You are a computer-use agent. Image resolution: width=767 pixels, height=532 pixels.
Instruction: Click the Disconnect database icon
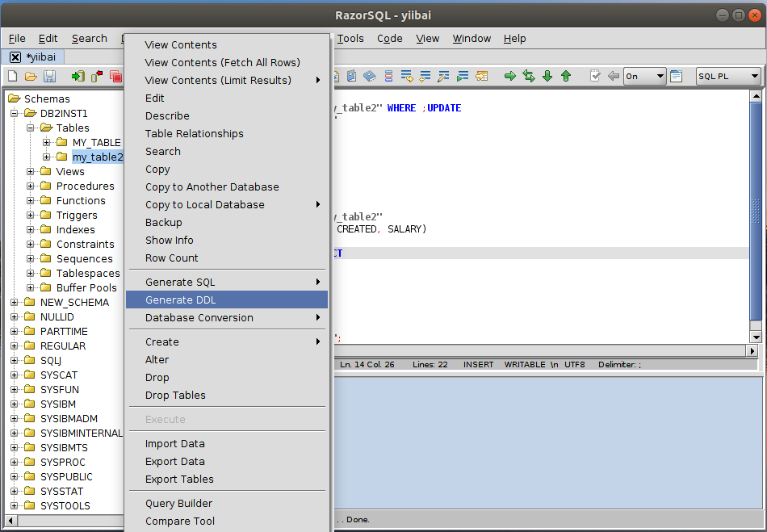point(97,76)
